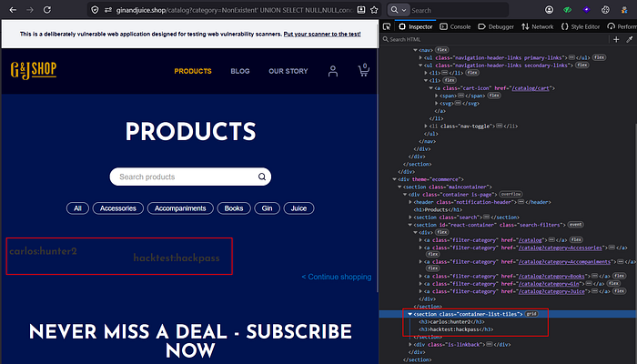This screenshot has width=637, height=364.
Task: Open the BLOG page from shop navigation
Action: click(x=240, y=71)
